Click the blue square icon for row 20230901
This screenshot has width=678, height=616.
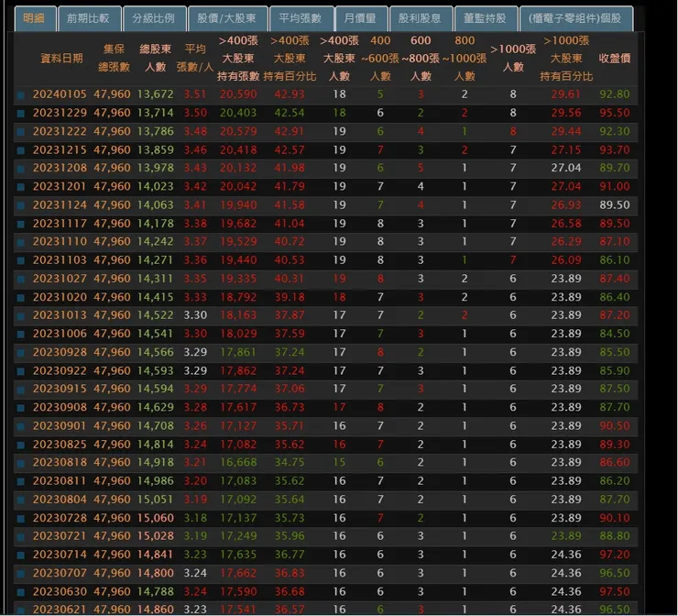(20, 426)
